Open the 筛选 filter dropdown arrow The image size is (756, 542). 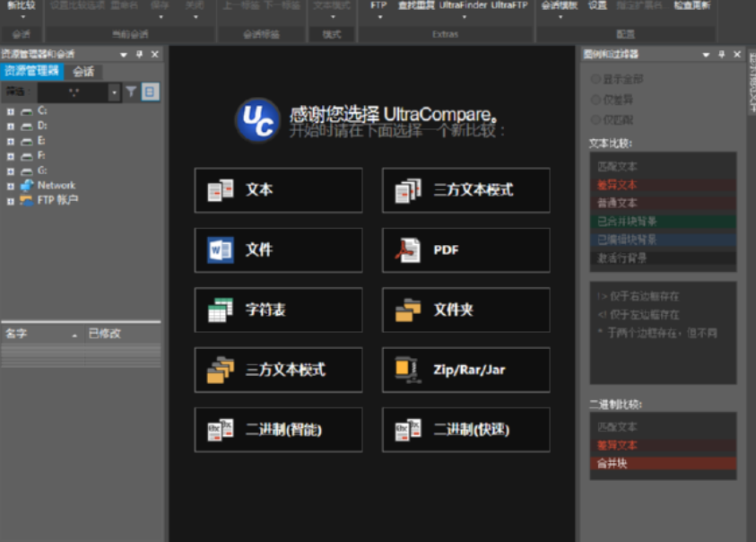click(x=114, y=92)
